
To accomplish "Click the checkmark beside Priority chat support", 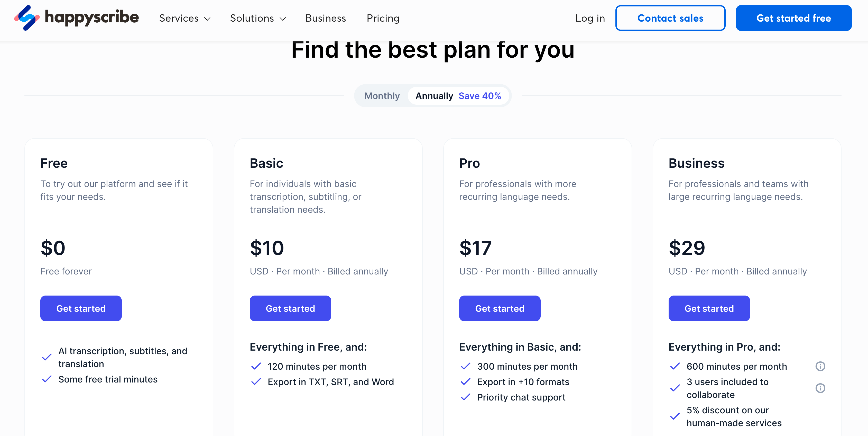I will [x=466, y=397].
